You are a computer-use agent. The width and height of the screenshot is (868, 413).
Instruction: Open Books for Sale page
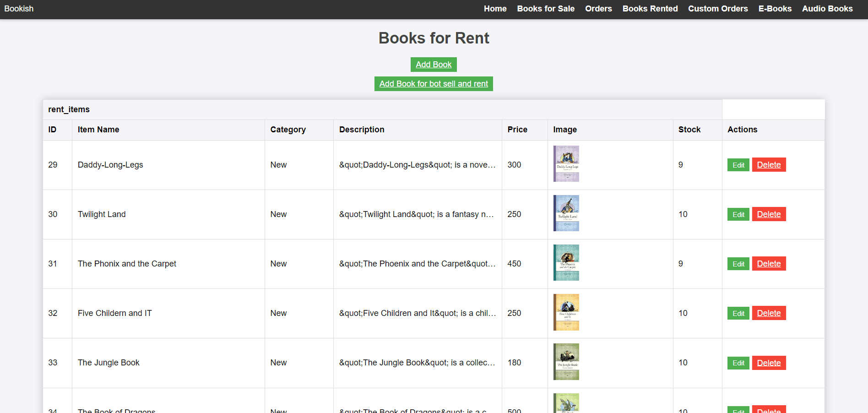pyautogui.click(x=546, y=9)
